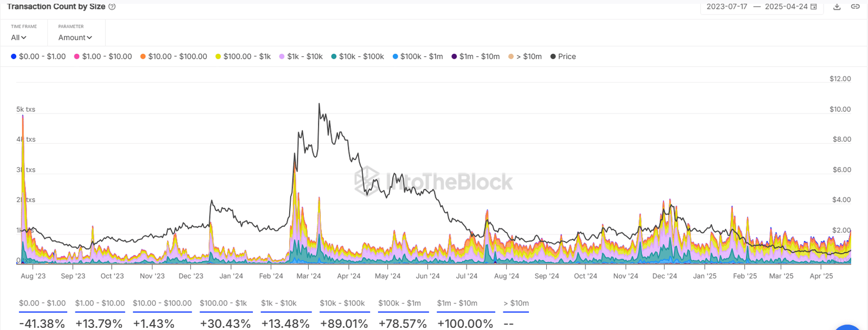868x330 pixels.
Task: Open the calendar icon beside date range
Action: click(813, 7)
